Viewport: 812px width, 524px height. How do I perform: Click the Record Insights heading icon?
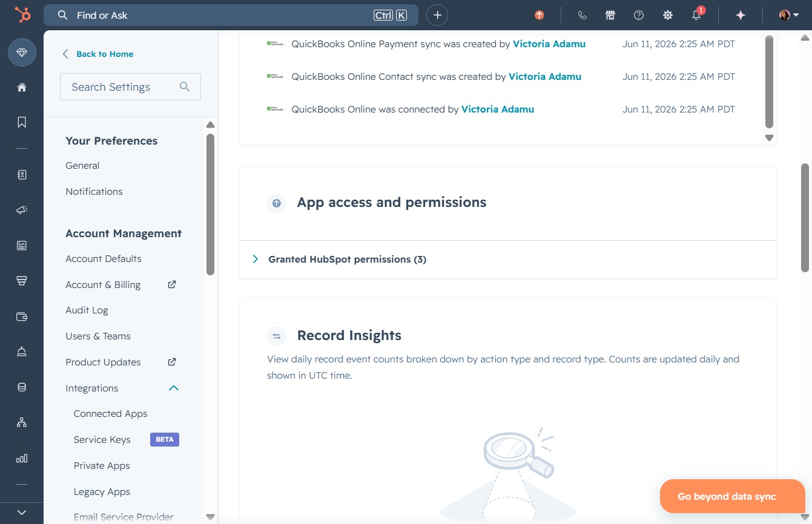point(276,336)
